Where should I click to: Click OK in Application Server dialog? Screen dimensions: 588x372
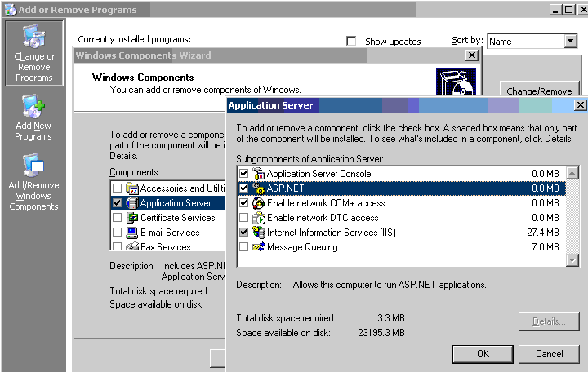pyautogui.click(x=483, y=354)
